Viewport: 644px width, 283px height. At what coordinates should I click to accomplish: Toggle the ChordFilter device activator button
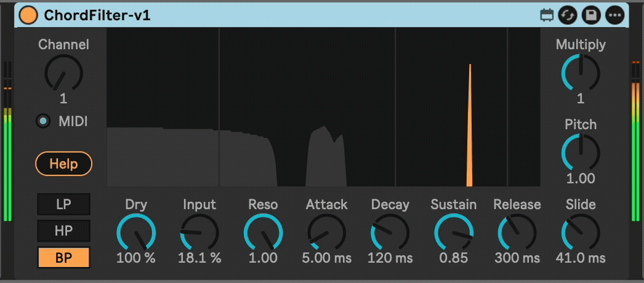[x=28, y=15]
